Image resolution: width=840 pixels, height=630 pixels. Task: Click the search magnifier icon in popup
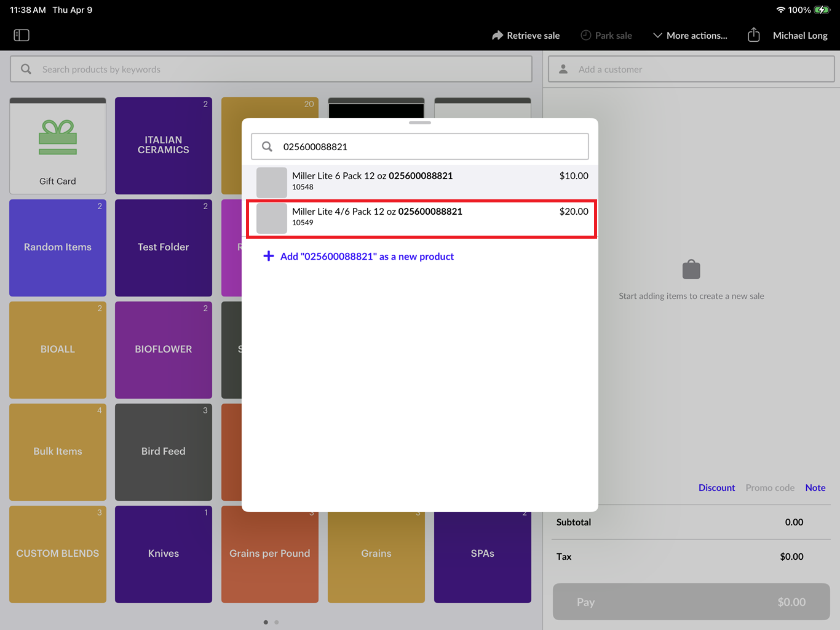(x=267, y=146)
